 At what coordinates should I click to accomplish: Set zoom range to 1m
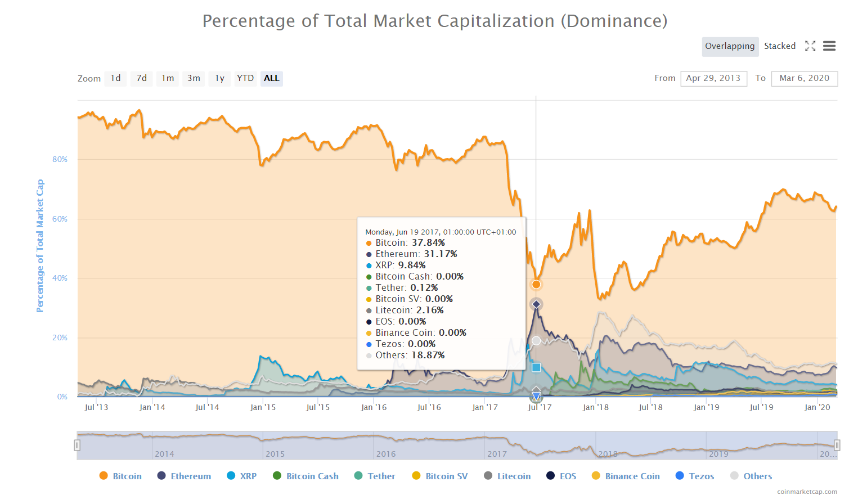click(168, 78)
